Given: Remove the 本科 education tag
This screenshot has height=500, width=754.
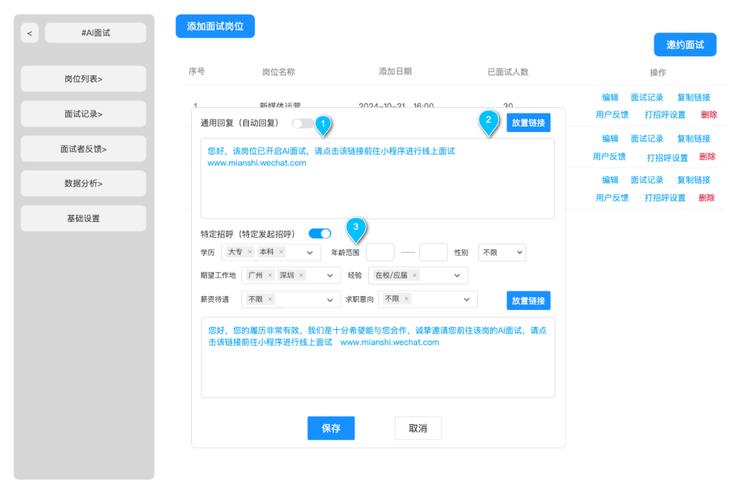Looking at the screenshot, I should pos(281,252).
